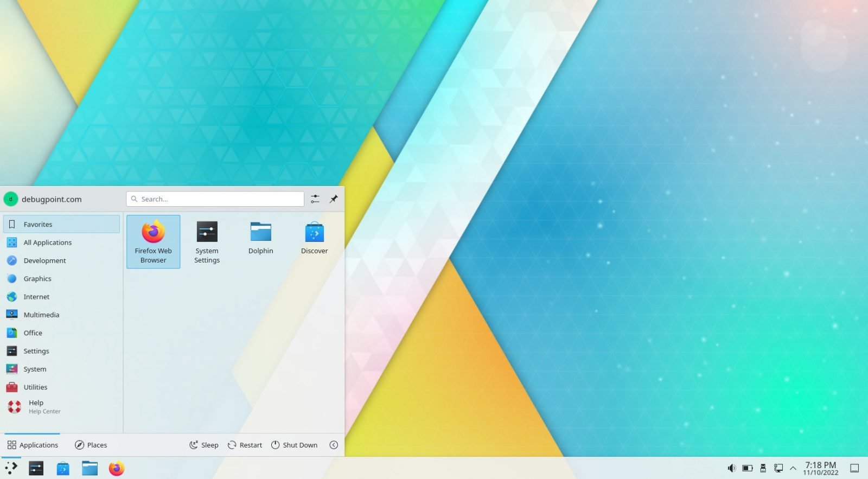Viewport: 868px width, 479px height.
Task: Open the Utilities category
Action: click(61, 387)
